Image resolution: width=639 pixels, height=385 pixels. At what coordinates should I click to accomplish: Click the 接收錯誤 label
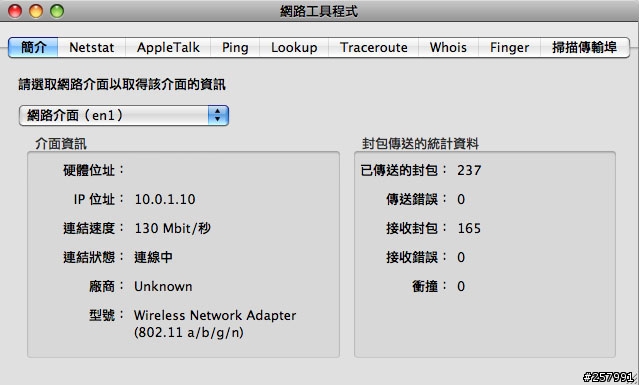tap(416, 257)
